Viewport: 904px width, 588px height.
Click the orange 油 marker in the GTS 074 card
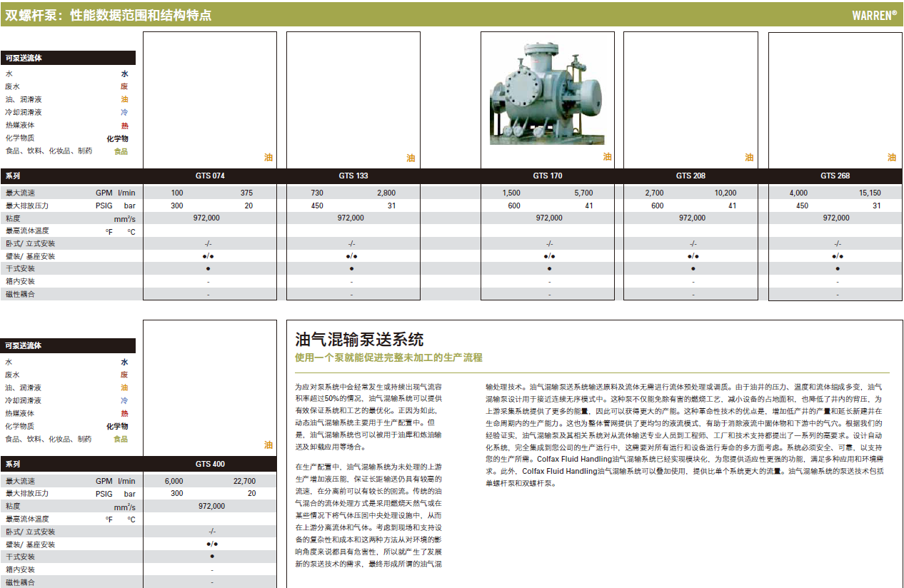coord(268,158)
